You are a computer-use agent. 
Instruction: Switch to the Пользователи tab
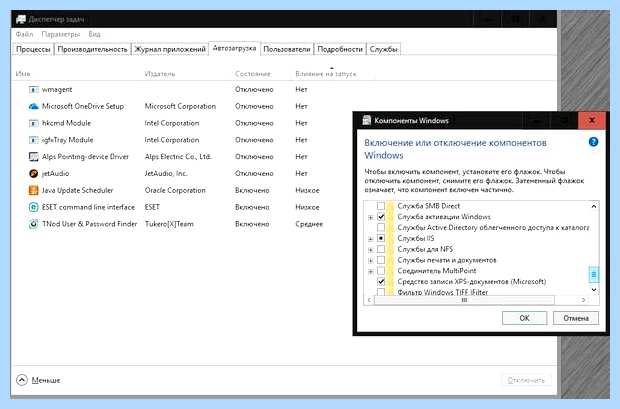tap(287, 49)
